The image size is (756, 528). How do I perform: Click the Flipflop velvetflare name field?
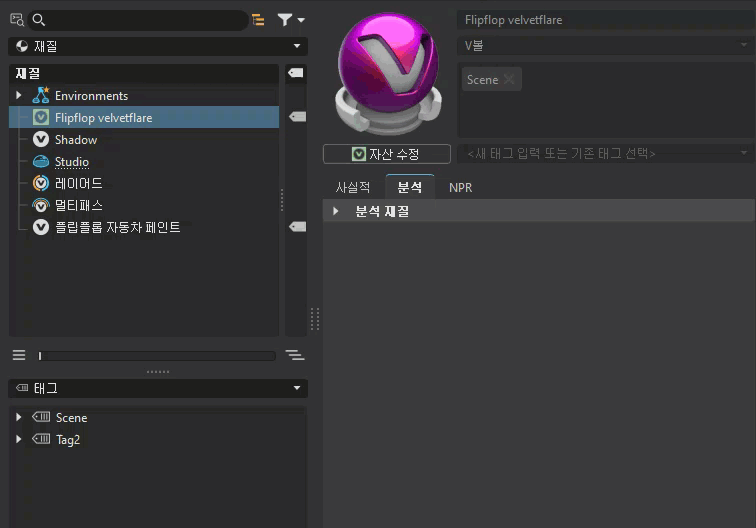[606, 20]
